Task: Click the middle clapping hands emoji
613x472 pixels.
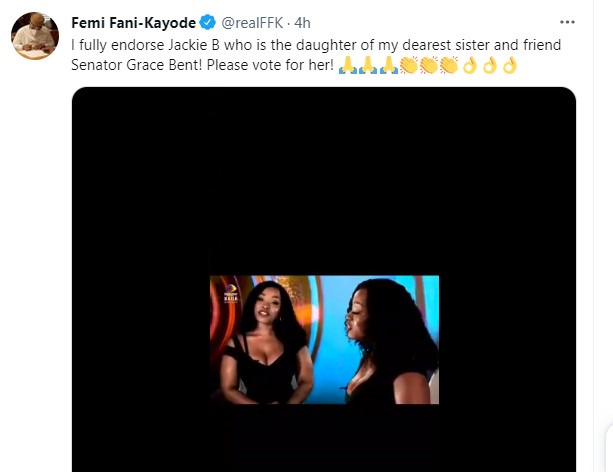Action: tap(429, 65)
